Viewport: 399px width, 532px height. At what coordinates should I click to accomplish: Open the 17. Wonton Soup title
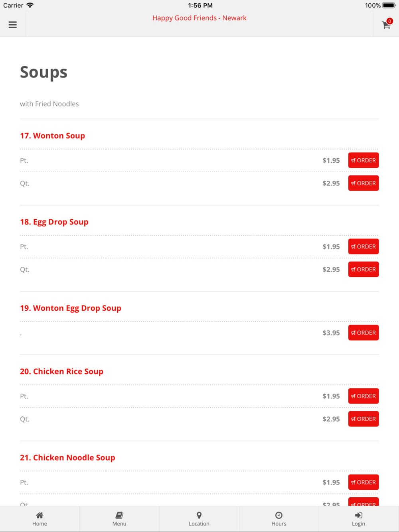[x=52, y=136]
